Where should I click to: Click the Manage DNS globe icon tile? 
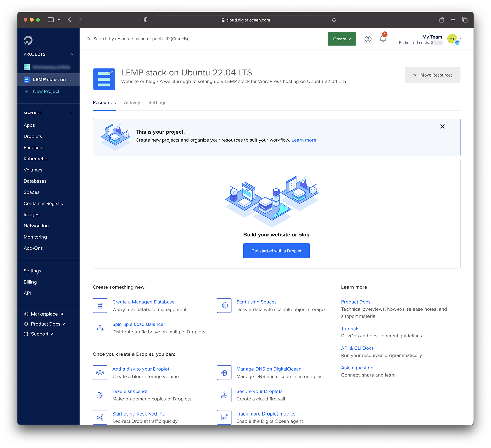pyautogui.click(x=224, y=373)
